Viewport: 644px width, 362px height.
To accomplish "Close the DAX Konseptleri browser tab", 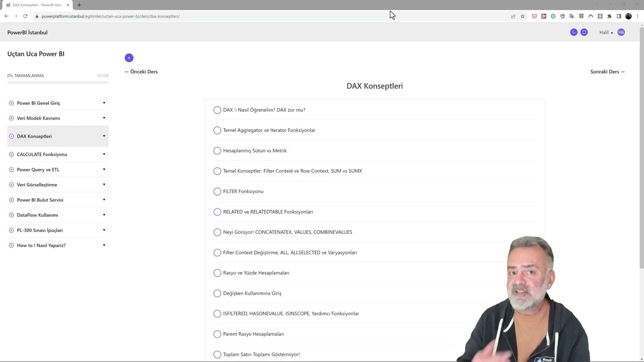I will pyautogui.click(x=68, y=5).
